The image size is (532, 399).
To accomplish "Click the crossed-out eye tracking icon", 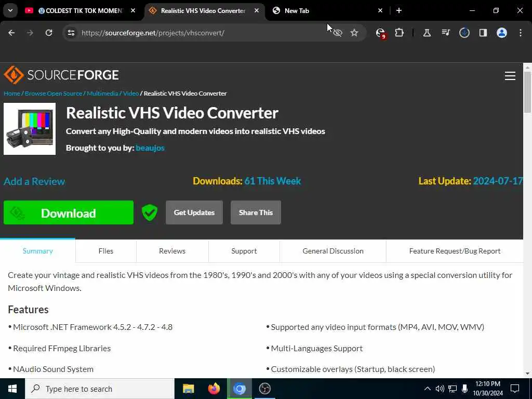I will point(338,33).
